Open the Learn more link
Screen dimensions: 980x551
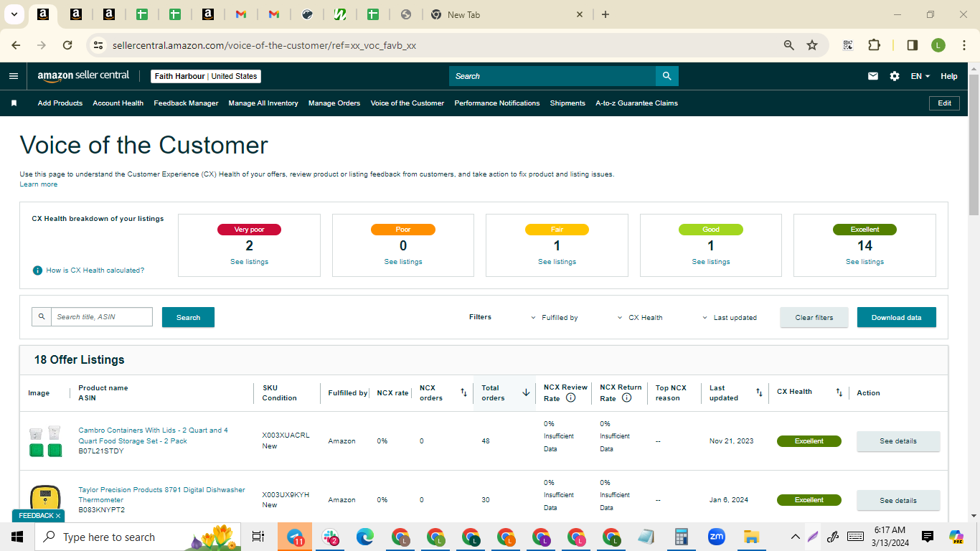[39, 184]
